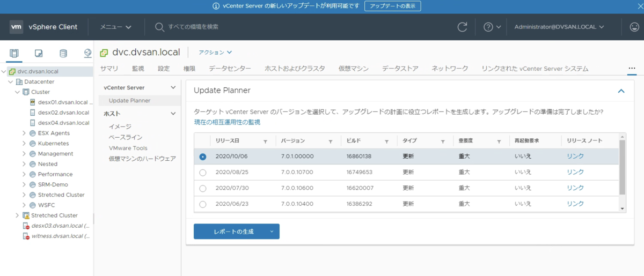Select the 2020/06/23 release radio button

click(202, 204)
